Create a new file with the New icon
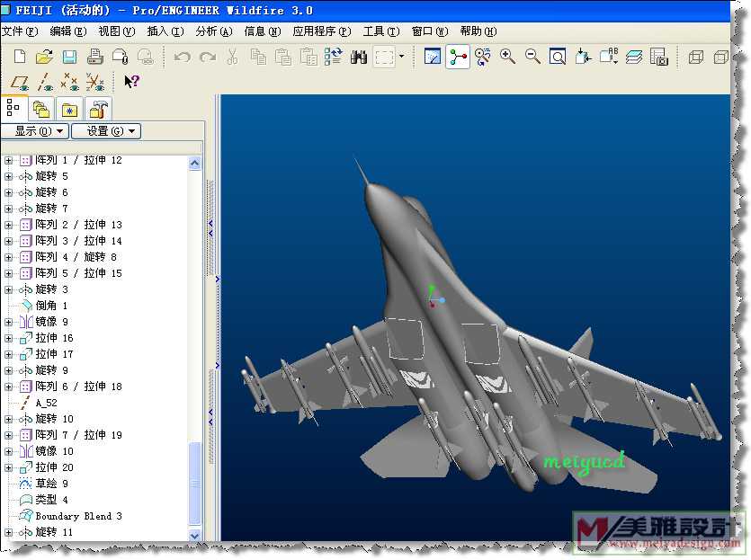The image size is (751, 560). coord(20,57)
